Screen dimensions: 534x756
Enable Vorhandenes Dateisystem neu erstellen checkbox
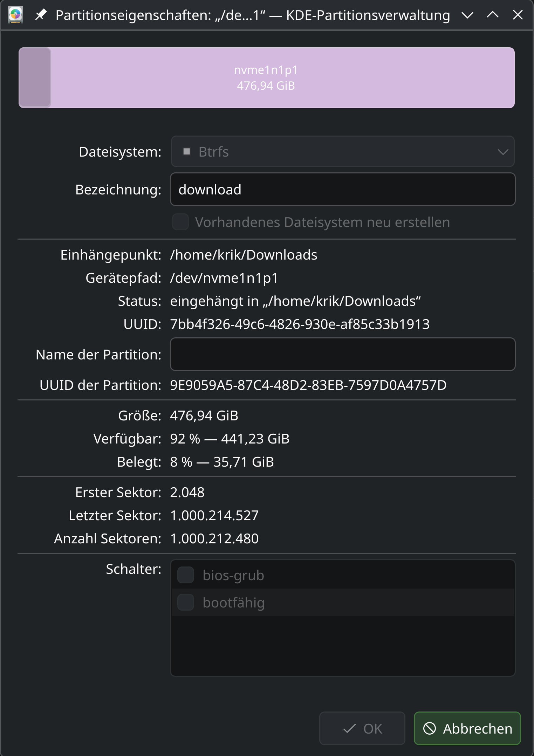180,222
